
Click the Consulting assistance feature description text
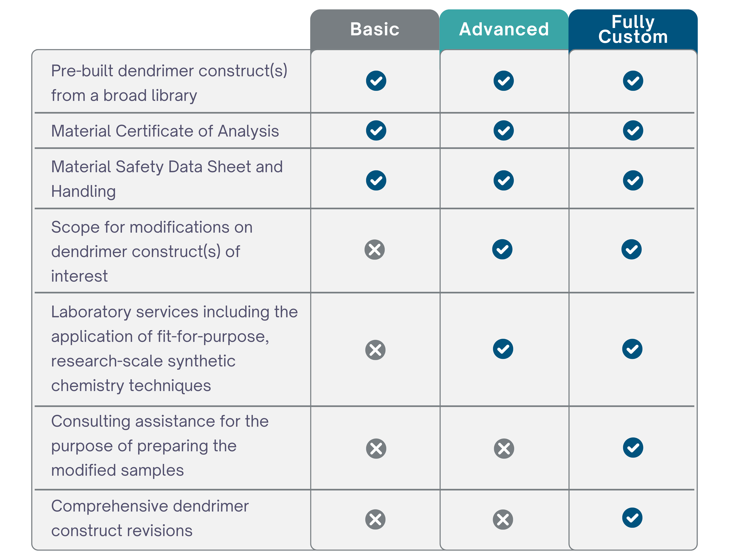pos(160,446)
